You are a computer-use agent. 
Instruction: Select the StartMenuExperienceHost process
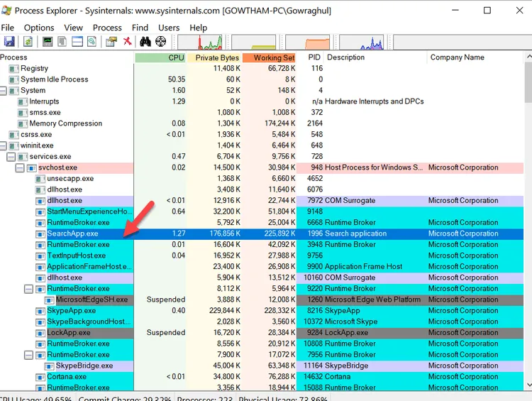tap(262, 212)
